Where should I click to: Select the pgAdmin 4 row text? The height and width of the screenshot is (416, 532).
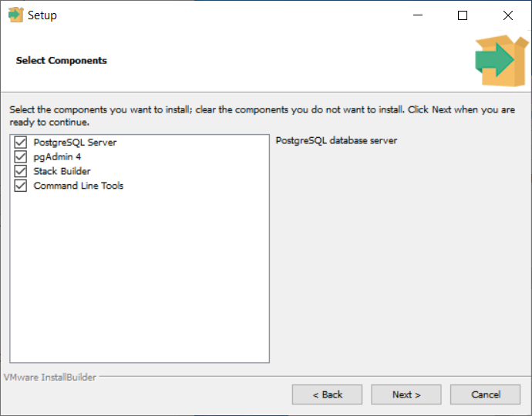tap(57, 157)
